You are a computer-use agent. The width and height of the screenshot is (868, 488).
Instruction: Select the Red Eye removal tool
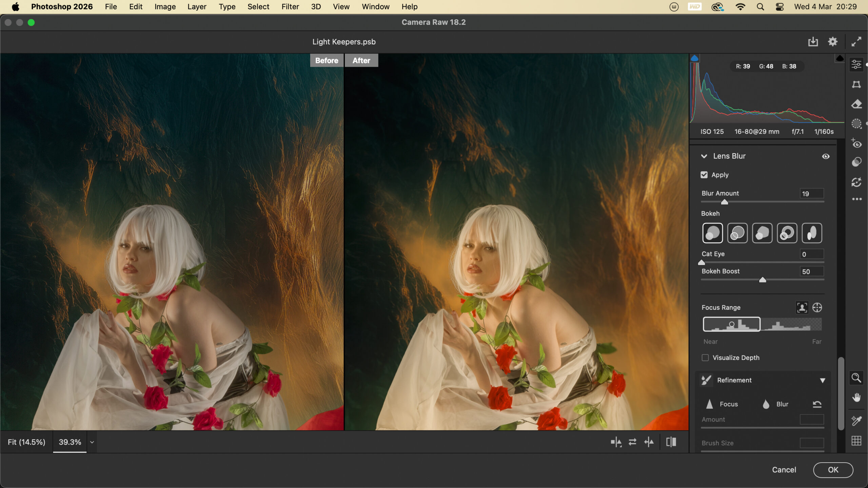pos(856,144)
